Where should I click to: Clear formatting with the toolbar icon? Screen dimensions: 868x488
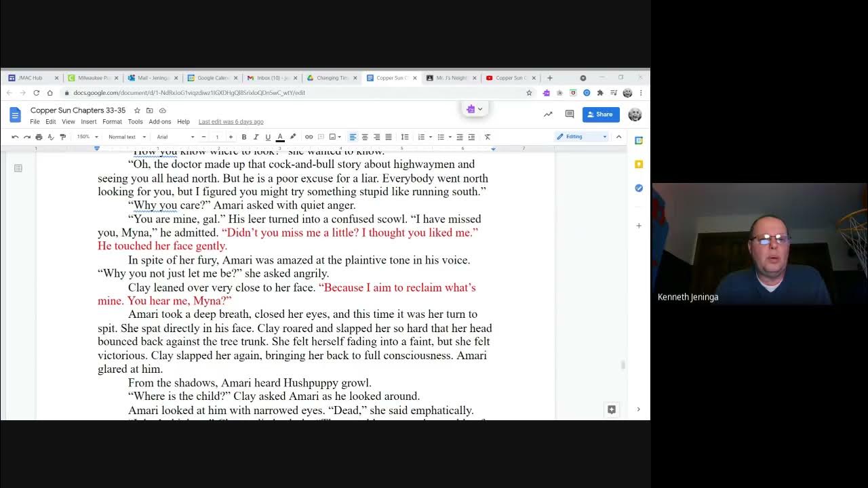(487, 137)
